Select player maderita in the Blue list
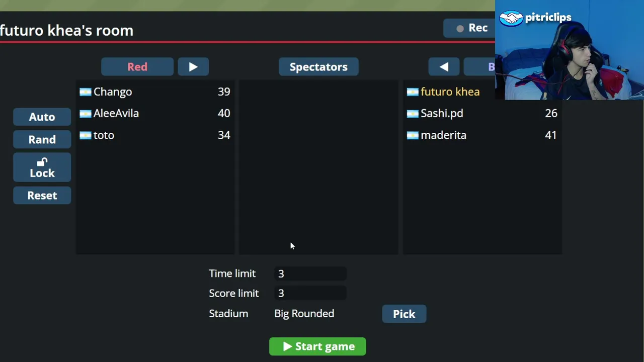644x362 pixels. click(x=443, y=135)
